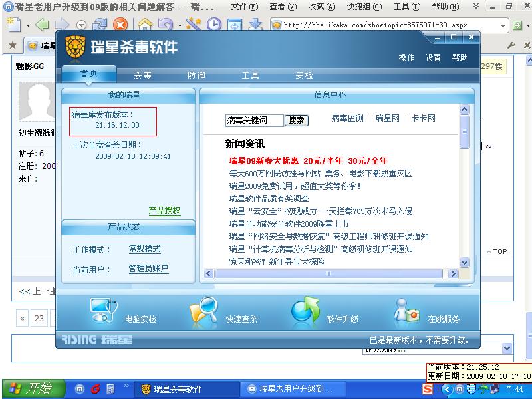This screenshot has height=399, width=532.
Task: Click the new blank page icon
Action: (x=14, y=25)
